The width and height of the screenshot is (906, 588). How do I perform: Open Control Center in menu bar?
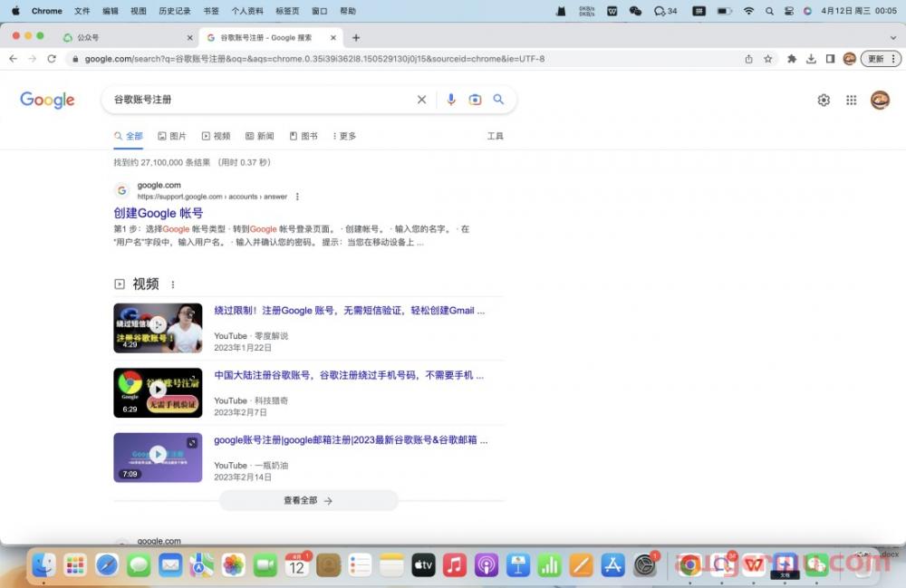coord(789,11)
